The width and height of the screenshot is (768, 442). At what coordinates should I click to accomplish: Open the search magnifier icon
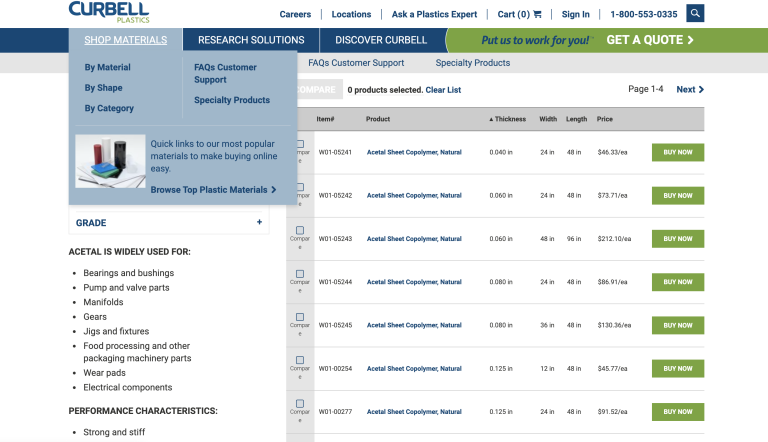coord(695,13)
